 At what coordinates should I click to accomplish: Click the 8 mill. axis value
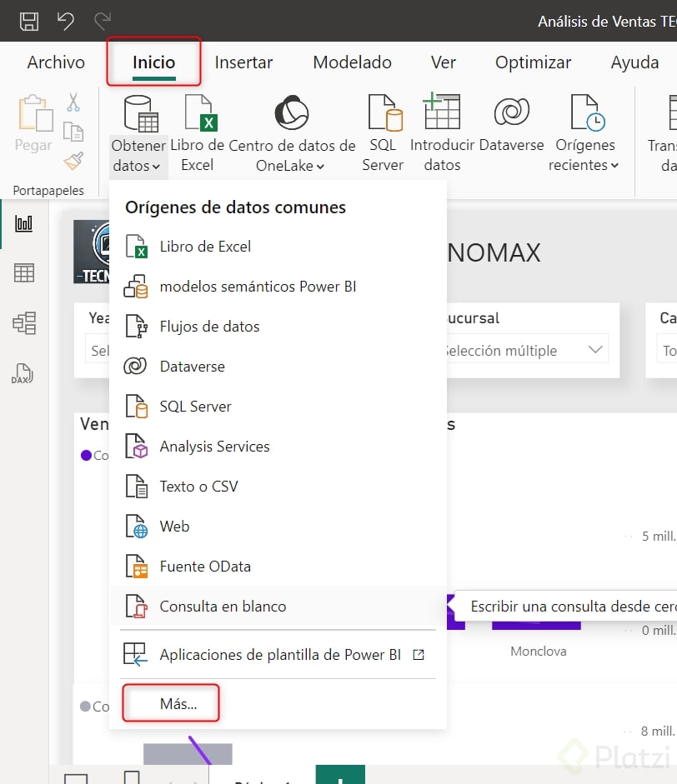click(x=658, y=732)
